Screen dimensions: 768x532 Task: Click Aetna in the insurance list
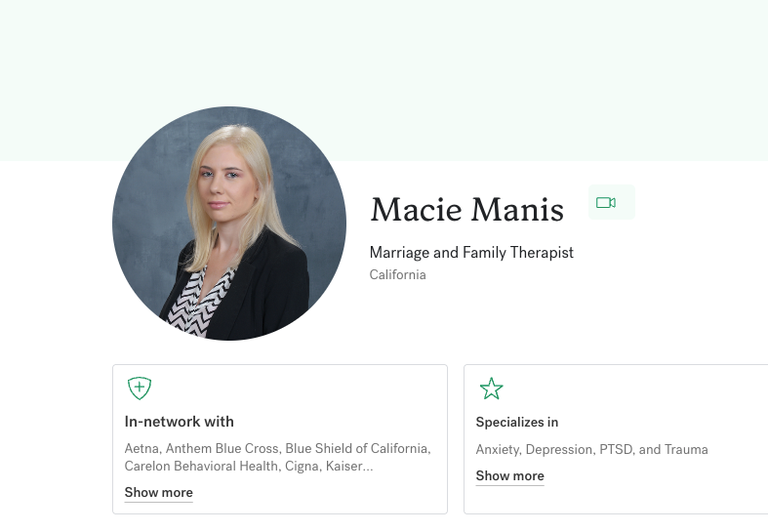pyautogui.click(x=142, y=449)
